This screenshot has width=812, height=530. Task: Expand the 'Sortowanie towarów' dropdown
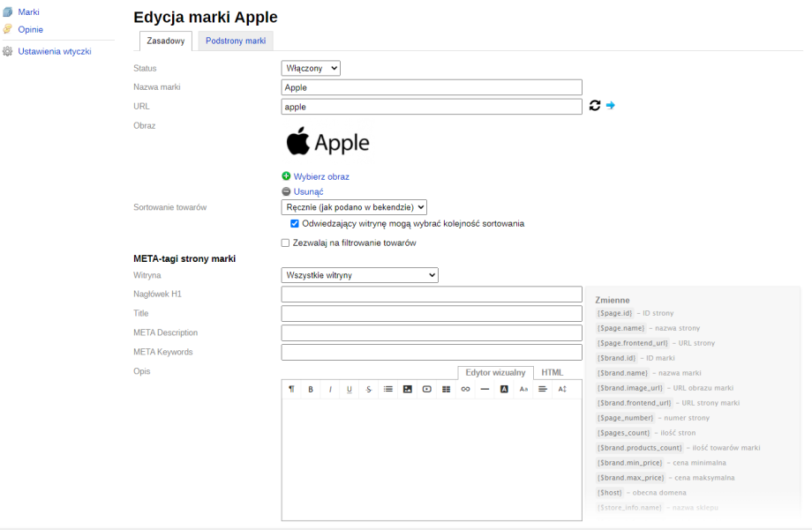point(354,206)
